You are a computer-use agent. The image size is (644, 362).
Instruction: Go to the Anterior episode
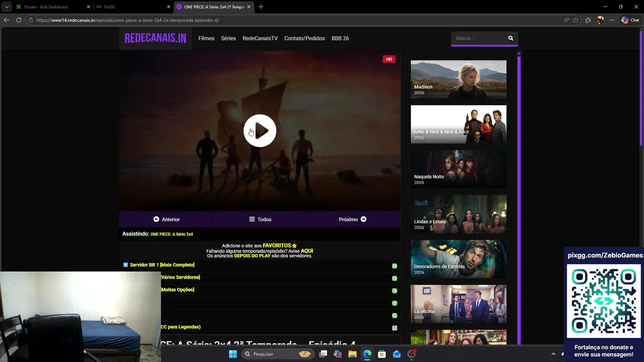click(166, 219)
